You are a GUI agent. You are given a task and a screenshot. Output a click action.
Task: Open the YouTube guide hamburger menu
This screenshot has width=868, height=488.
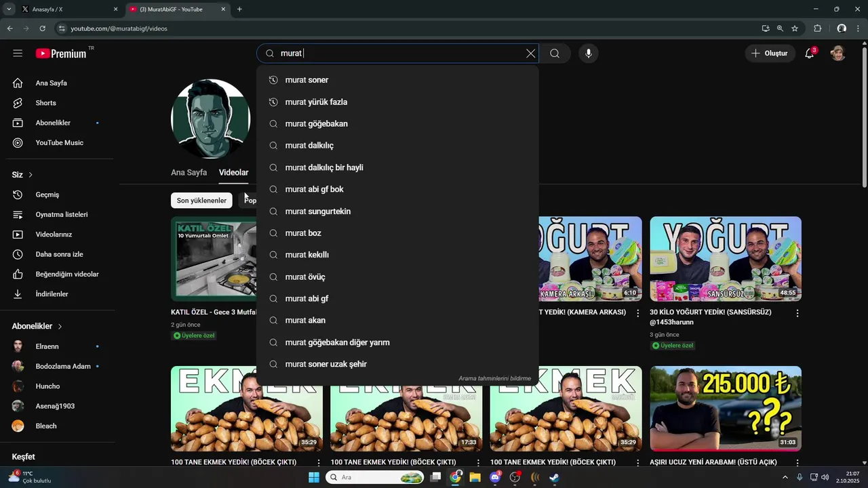18,54
